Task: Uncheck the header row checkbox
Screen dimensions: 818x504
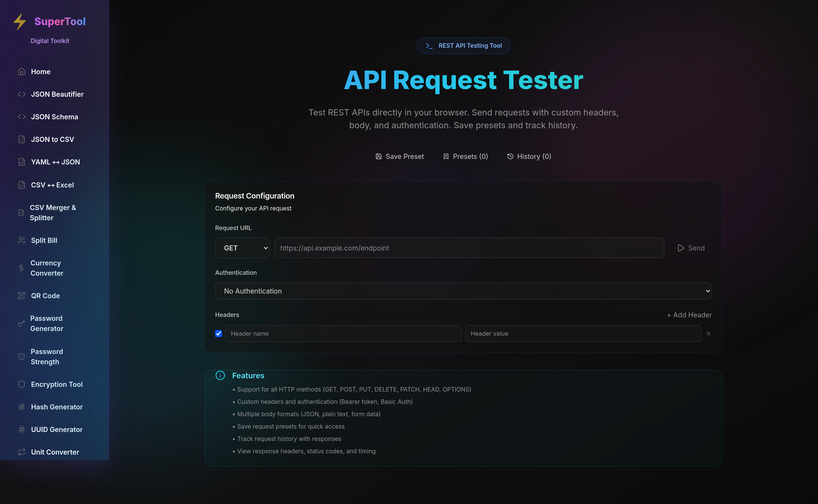Action: 218,333
